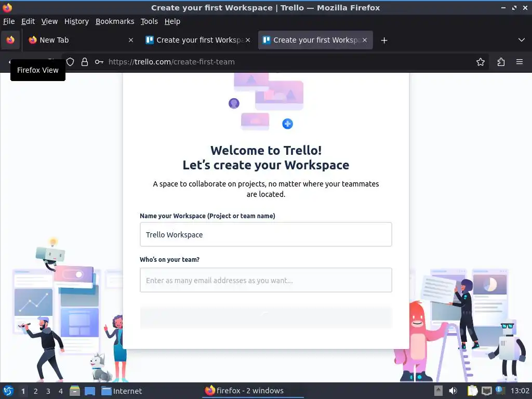Close the active Trello Workspace tab

(x=365, y=40)
